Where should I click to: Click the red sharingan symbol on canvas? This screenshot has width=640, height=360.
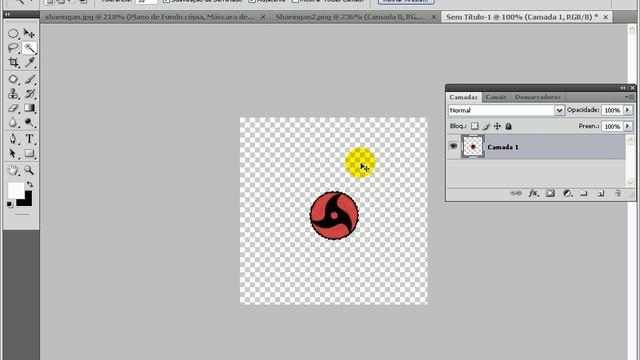pos(334,216)
